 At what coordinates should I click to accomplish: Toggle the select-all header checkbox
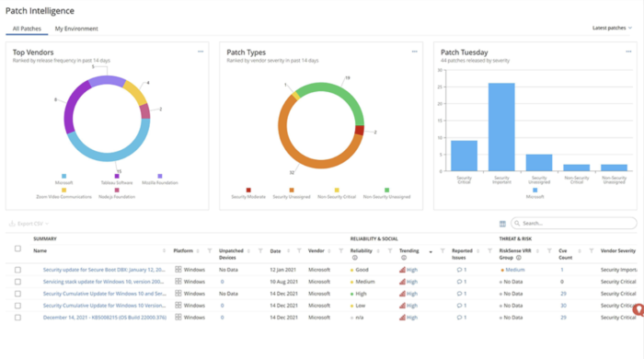17,249
